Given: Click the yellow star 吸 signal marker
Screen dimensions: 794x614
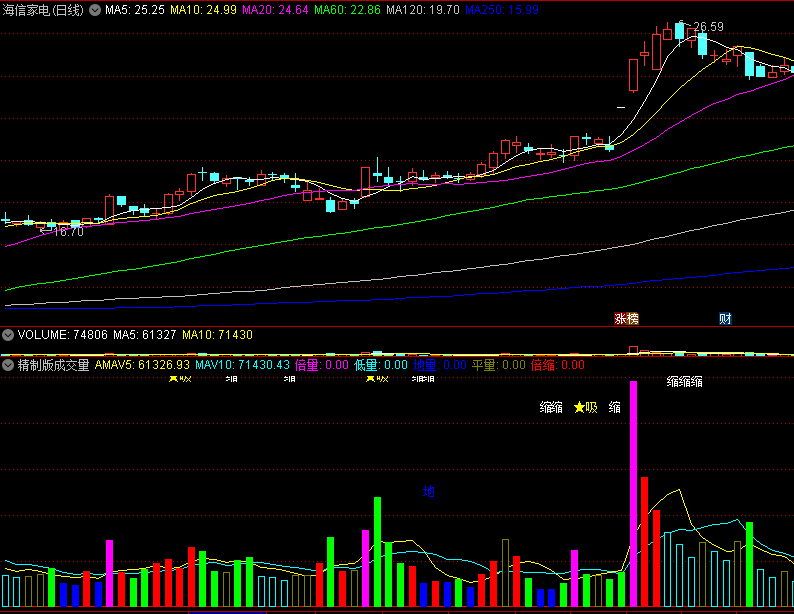Looking at the screenshot, I should click(586, 407).
